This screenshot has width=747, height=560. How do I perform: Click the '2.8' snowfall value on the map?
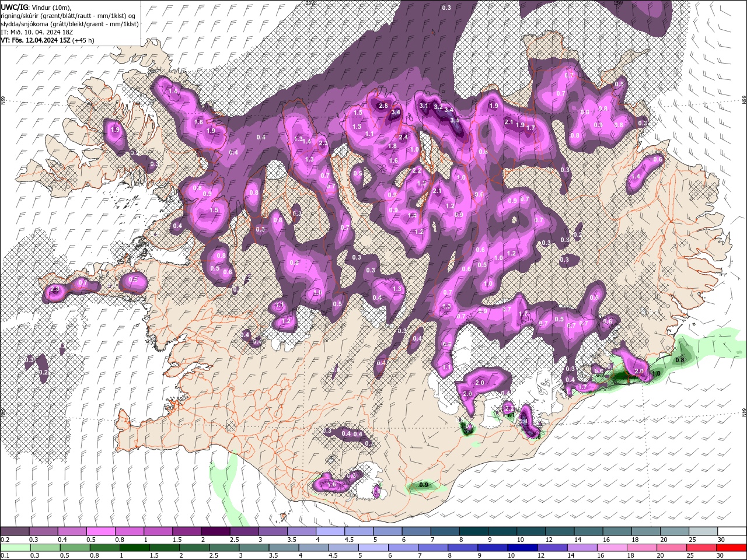pyautogui.click(x=383, y=106)
